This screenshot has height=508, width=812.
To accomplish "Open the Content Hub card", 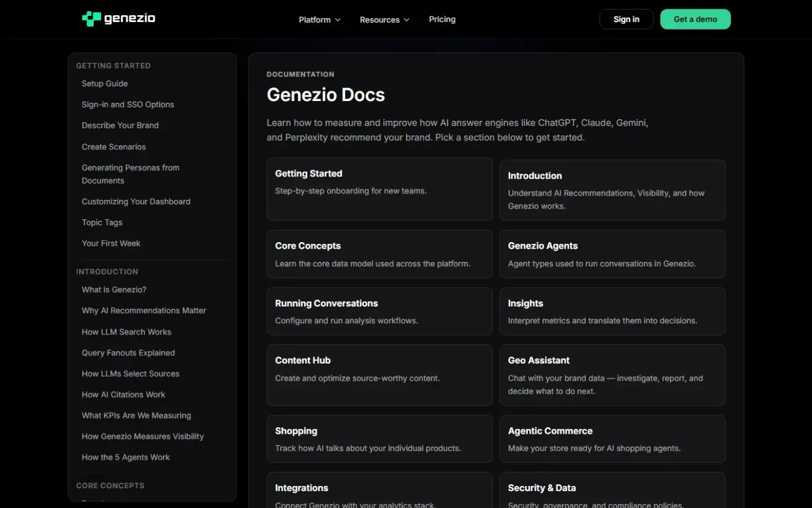I will tap(379, 375).
